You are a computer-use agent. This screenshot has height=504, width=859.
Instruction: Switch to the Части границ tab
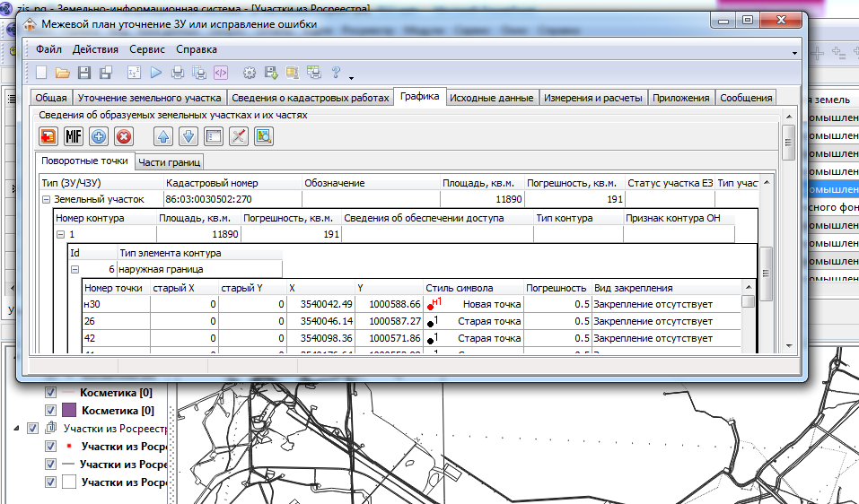click(170, 161)
